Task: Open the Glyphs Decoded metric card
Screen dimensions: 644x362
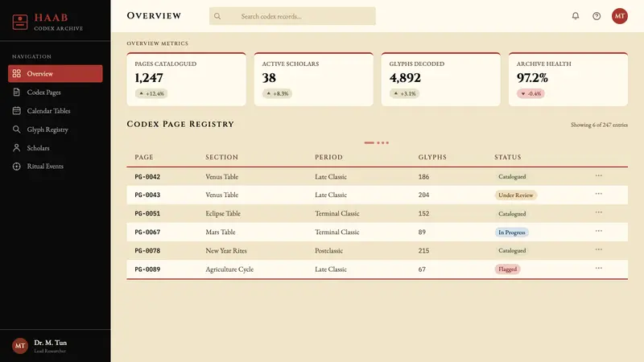Action: tap(440, 79)
